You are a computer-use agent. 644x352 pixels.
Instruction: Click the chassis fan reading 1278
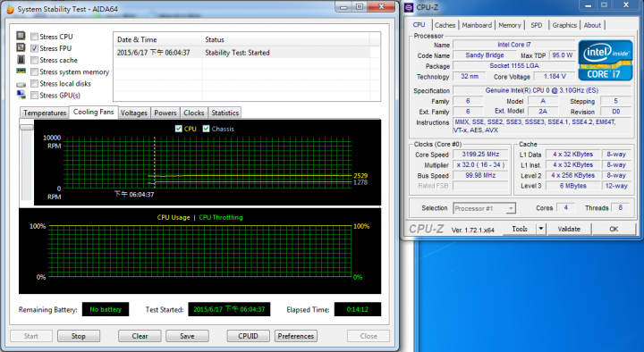(x=360, y=182)
